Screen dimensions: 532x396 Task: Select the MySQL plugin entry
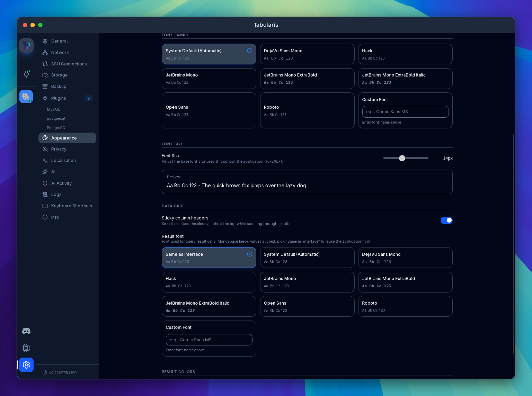(x=53, y=109)
